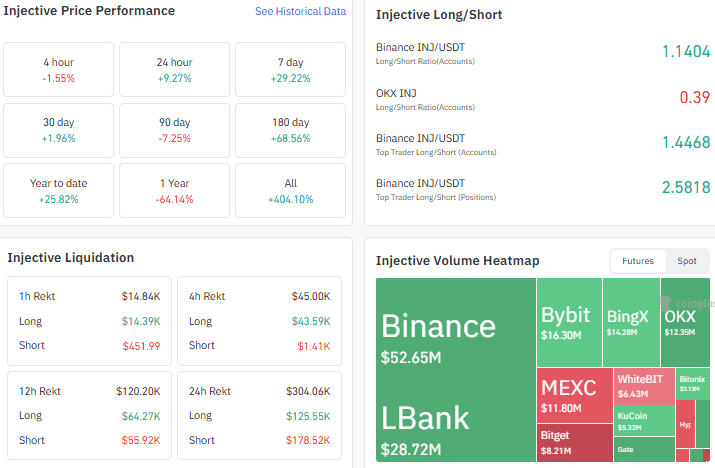Click the 24h Long value $125.55K
Screen dimensions: 715x468
tap(308, 416)
